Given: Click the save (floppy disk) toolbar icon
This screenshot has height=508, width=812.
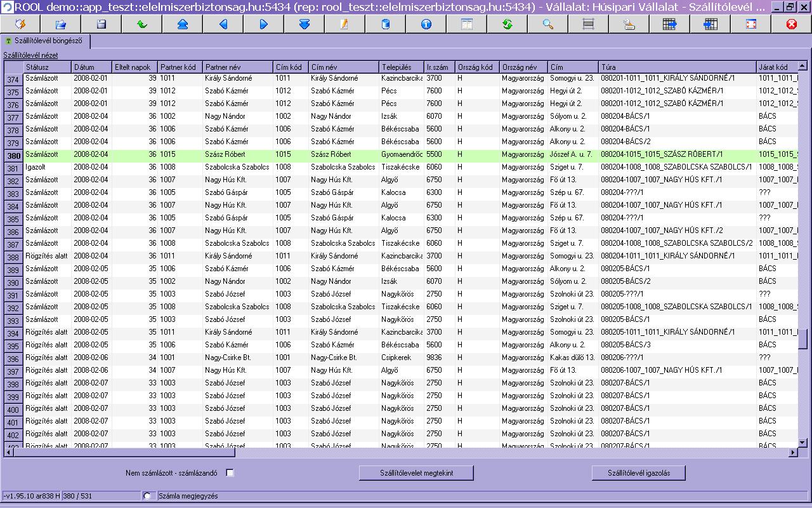Looking at the screenshot, I should click(101, 24).
